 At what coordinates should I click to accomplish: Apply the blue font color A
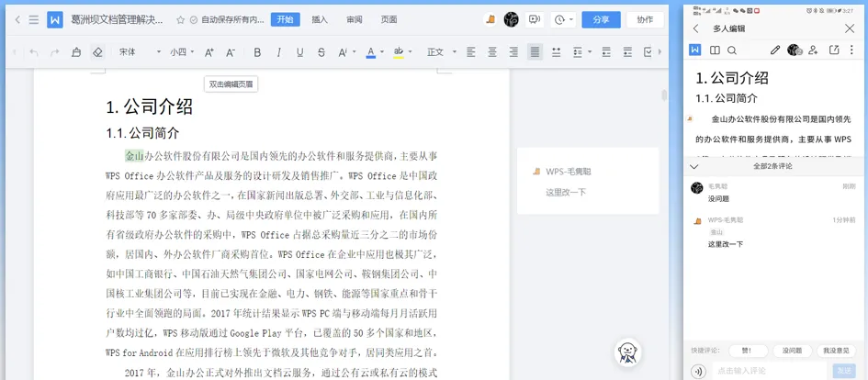[x=371, y=52]
